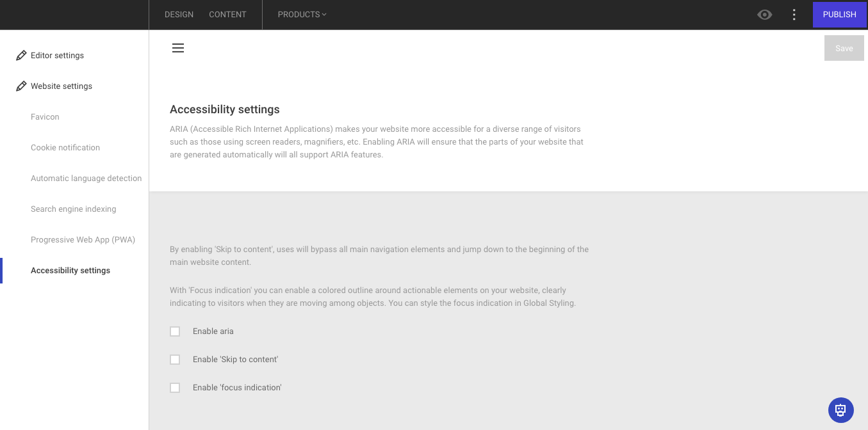Image resolution: width=868 pixels, height=430 pixels.
Task: Open the hamburger menu above Accessibility settings
Action: click(177, 48)
